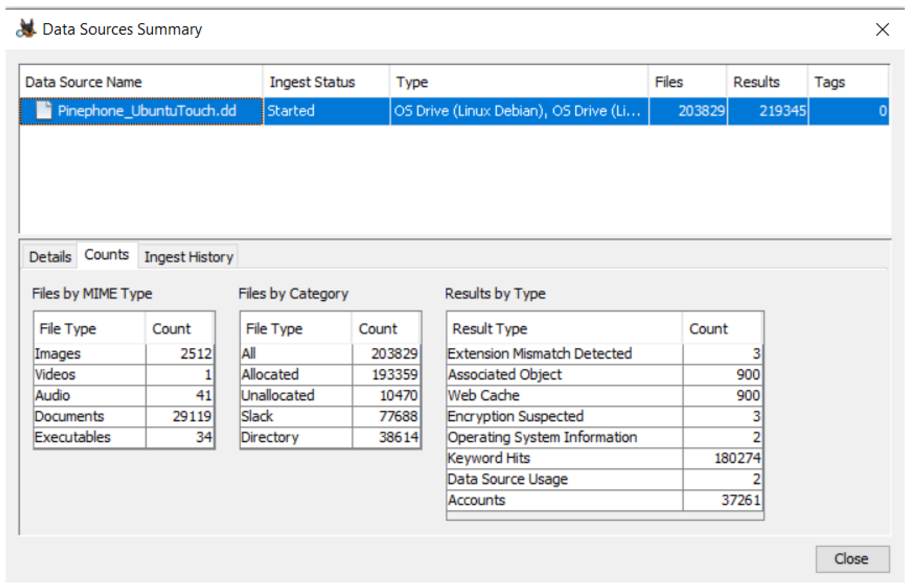Select the Operating System Information result row

point(605,437)
